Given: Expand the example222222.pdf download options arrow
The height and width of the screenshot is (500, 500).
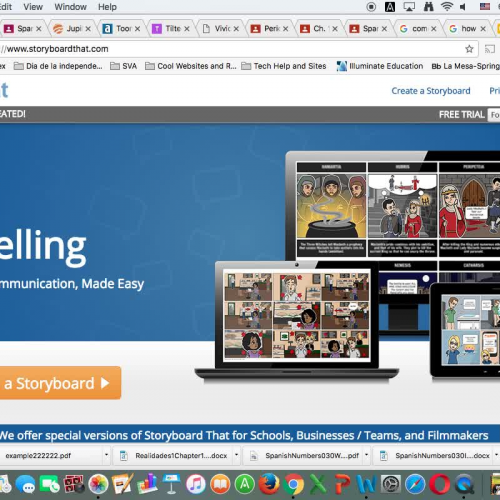Looking at the screenshot, I should pyautogui.click(x=106, y=455).
